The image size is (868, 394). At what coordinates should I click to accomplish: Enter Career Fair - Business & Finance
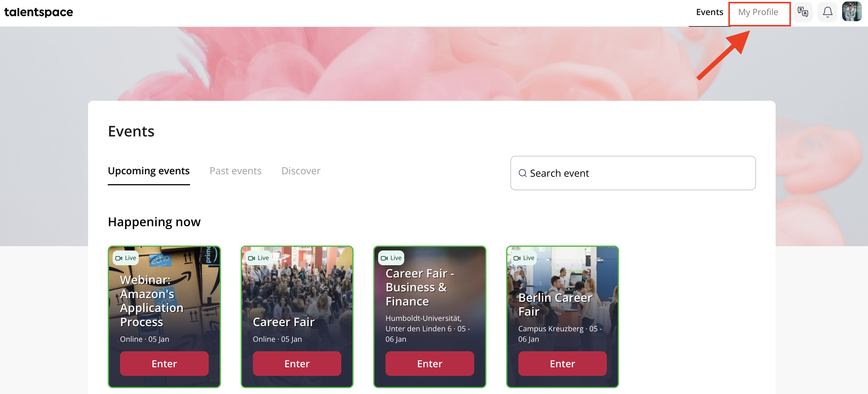point(430,364)
